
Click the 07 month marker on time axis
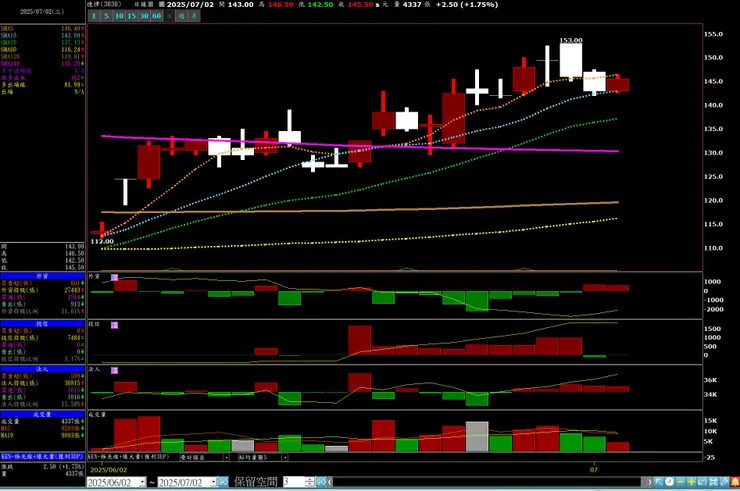click(x=594, y=470)
